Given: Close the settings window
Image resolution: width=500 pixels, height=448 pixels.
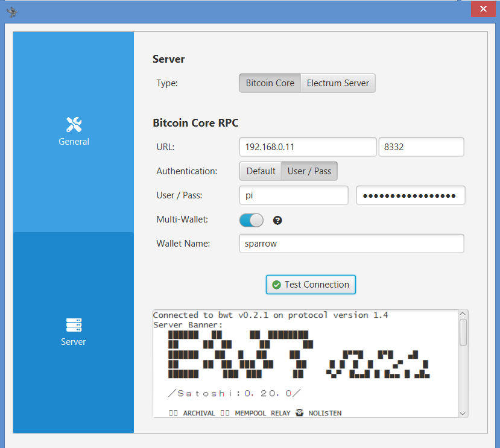Looking at the screenshot, I should [483, 8].
